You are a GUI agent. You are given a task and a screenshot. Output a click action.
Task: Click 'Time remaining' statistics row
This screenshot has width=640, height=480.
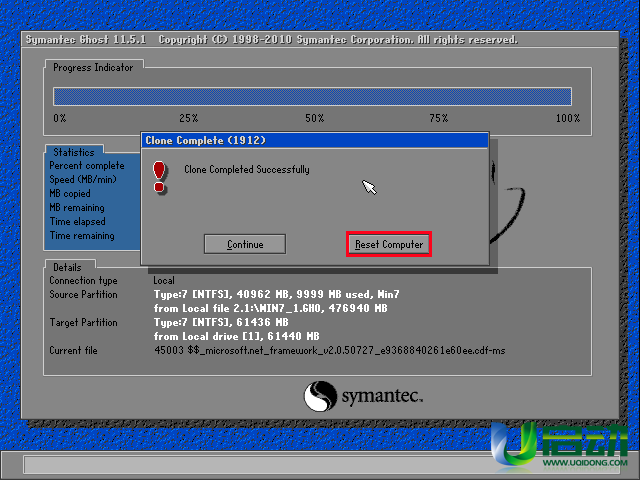[x=82, y=236]
